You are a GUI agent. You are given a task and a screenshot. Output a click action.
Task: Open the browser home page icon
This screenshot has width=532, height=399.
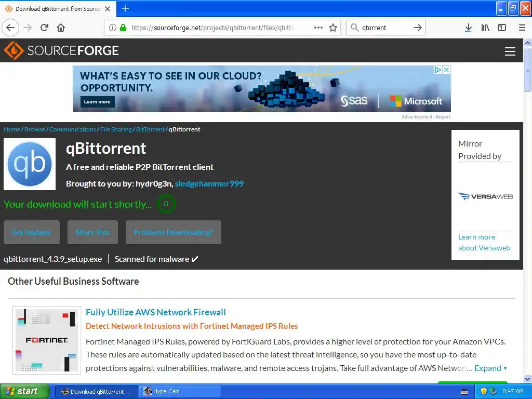61,28
